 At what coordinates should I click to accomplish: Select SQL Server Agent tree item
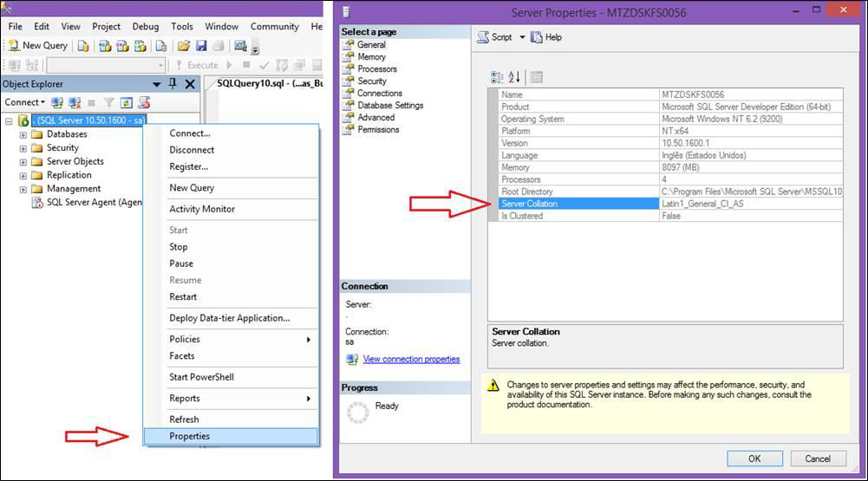coord(87,203)
